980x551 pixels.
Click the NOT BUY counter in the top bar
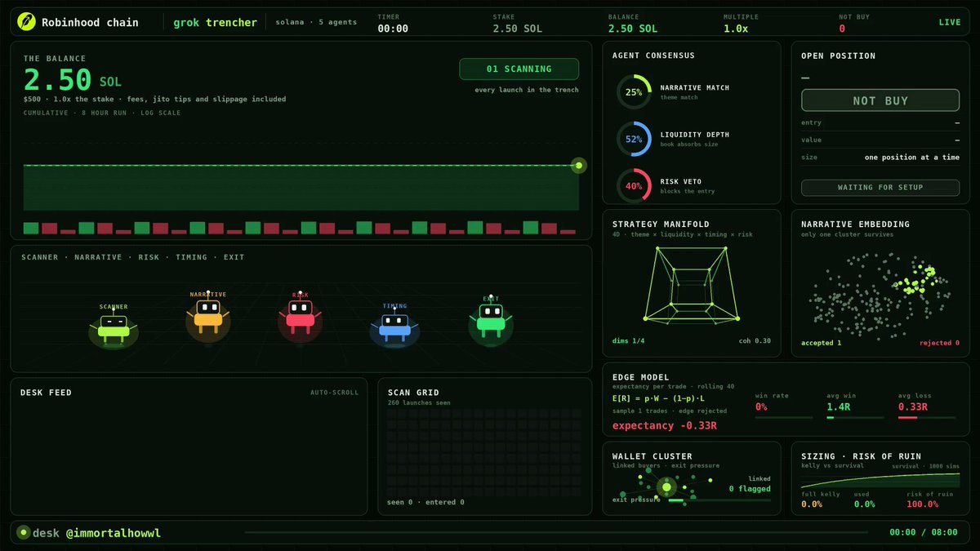coord(842,29)
